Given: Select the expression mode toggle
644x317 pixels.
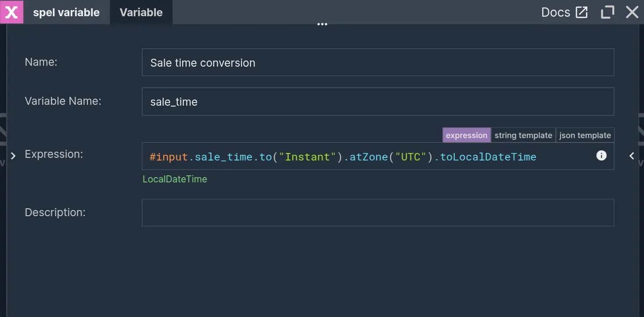Looking at the screenshot, I should tap(467, 135).
